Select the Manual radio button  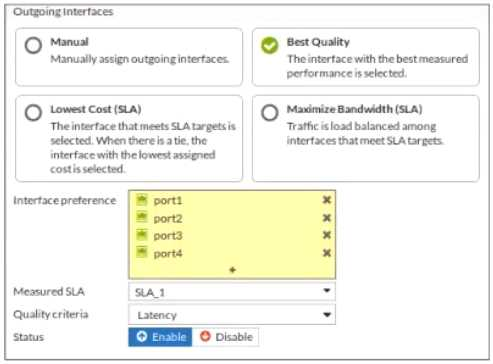pyautogui.click(x=33, y=45)
